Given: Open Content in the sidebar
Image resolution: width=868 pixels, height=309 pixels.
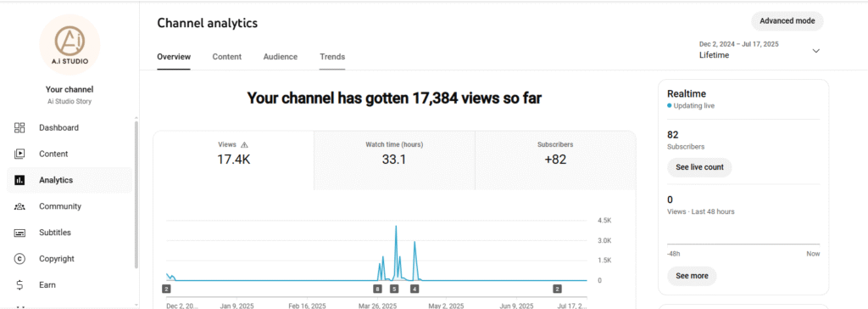Looking at the screenshot, I should (70, 154).
